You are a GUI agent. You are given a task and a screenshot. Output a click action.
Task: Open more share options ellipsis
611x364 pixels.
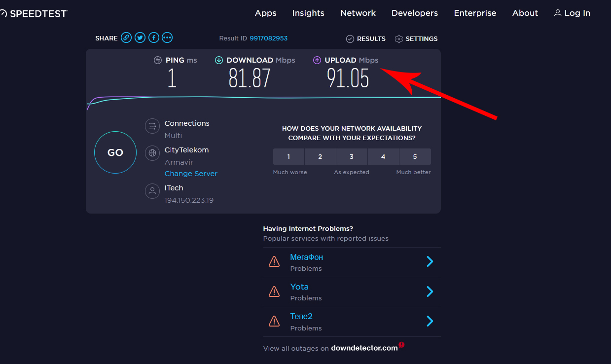tap(167, 38)
